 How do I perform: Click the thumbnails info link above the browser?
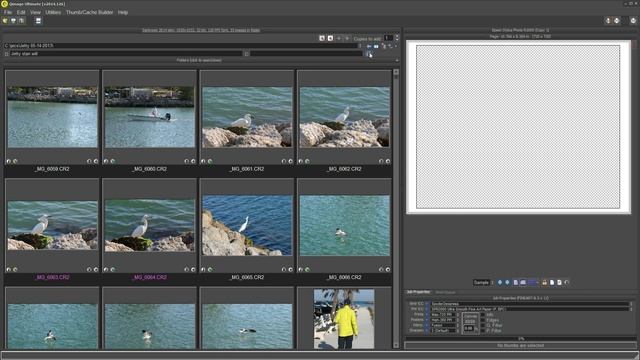(x=201, y=30)
